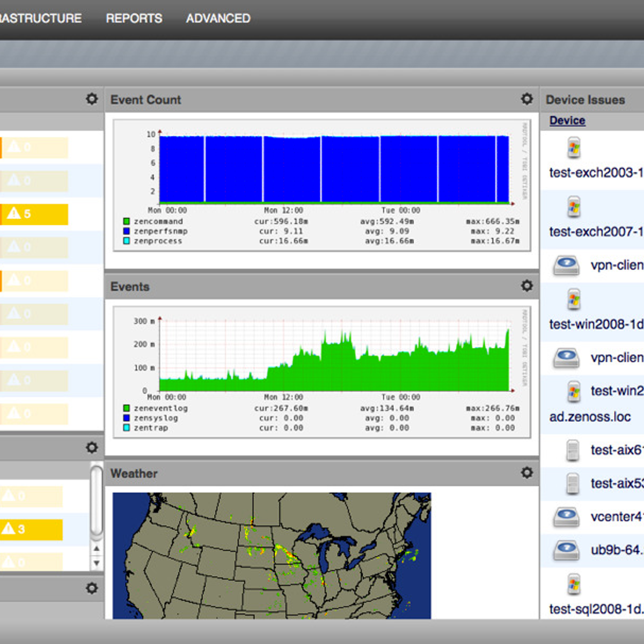
Task: Sort by the Device column header
Action: tap(567, 120)
